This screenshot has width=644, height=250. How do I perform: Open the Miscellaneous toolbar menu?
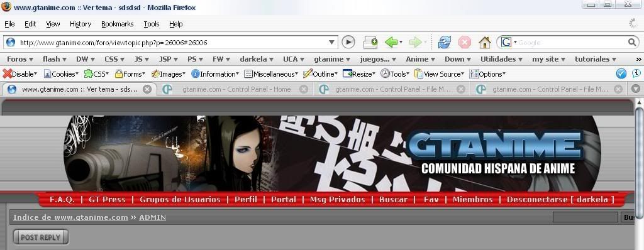point(271,74)
